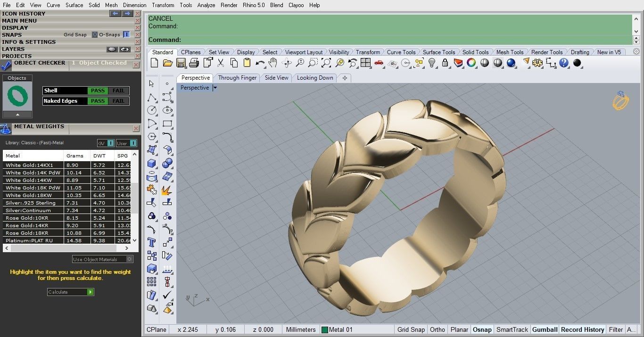Click the Text object T tool
Viewport: 644px width, 337px height.
pos(152,242)
